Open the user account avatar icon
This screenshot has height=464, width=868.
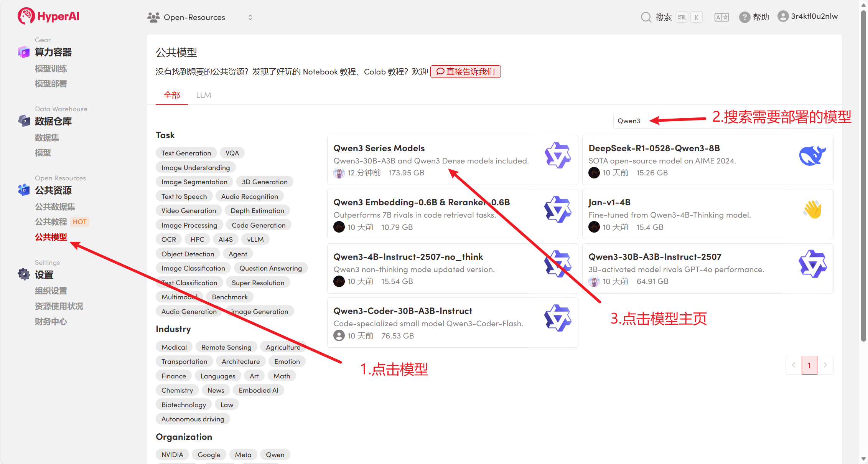tap(783, 16)
